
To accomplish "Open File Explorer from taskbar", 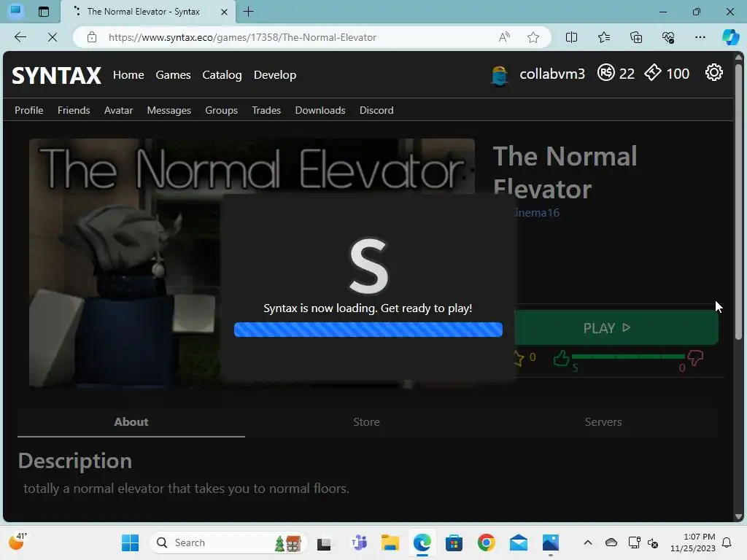I will click(x=390, y=542).
